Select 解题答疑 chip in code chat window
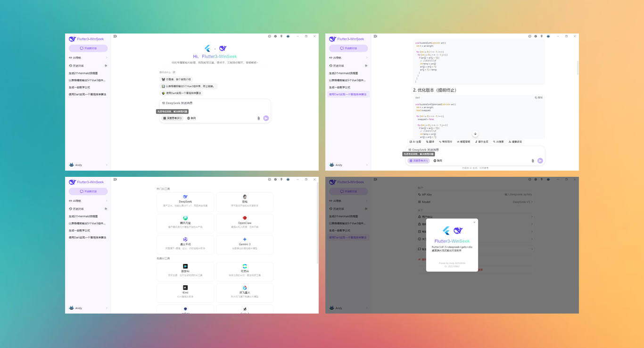The width and height of the screenshot is (644, 348). 463,141
